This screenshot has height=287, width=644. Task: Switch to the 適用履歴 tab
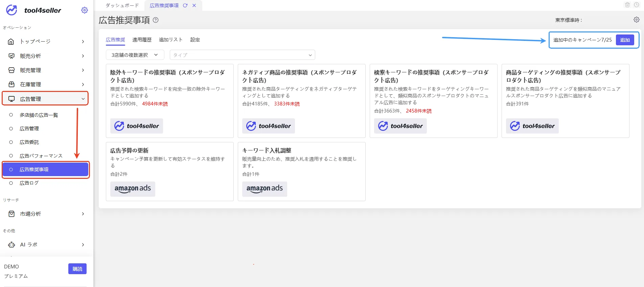pos(142,40)
